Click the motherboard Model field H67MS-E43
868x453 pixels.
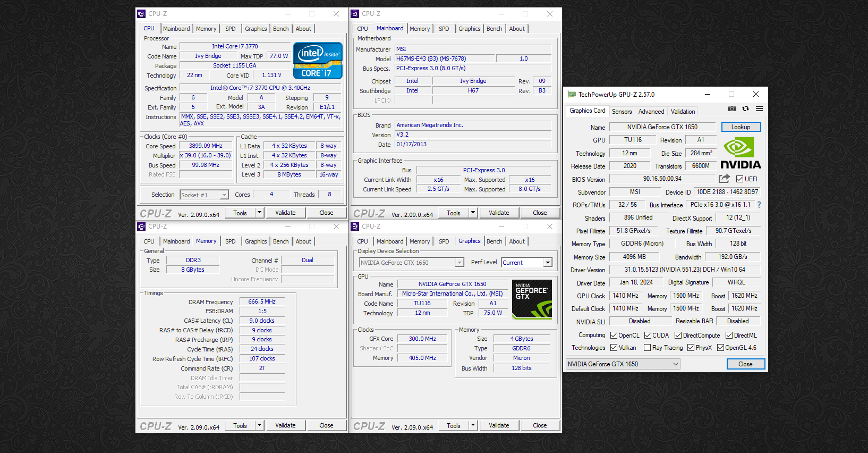444,58
